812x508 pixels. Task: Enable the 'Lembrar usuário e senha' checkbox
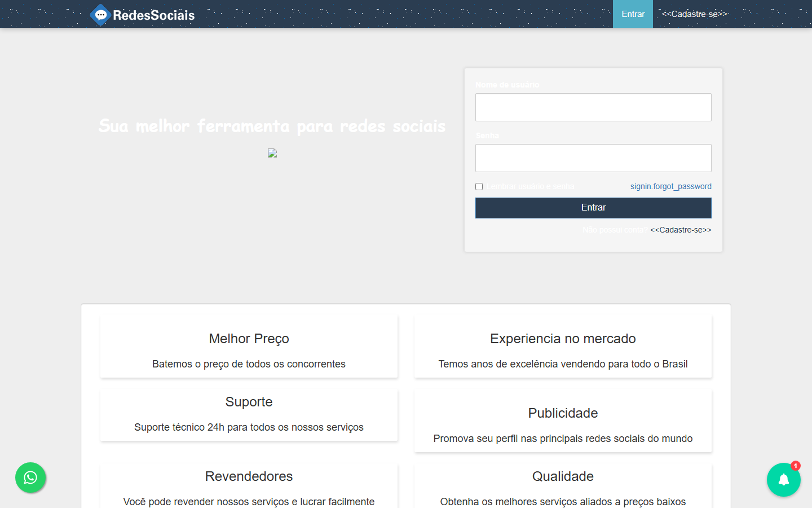479,186
